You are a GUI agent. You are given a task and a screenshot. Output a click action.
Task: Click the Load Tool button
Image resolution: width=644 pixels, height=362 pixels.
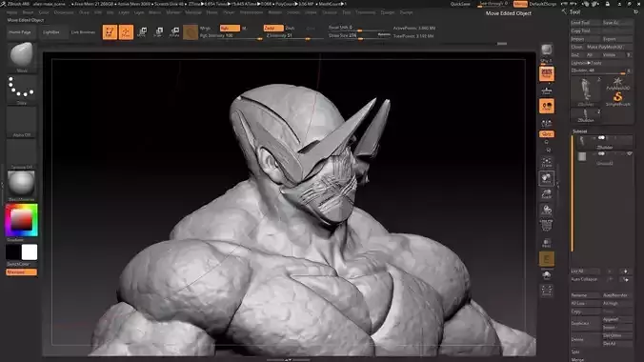(x=586, y=23)
